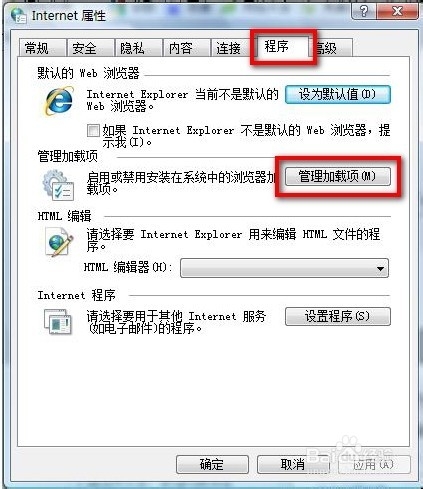The width and height of the screenshot is (423, 489).
Task: Click the Internet programs windows icon
Action: [58, 322]
